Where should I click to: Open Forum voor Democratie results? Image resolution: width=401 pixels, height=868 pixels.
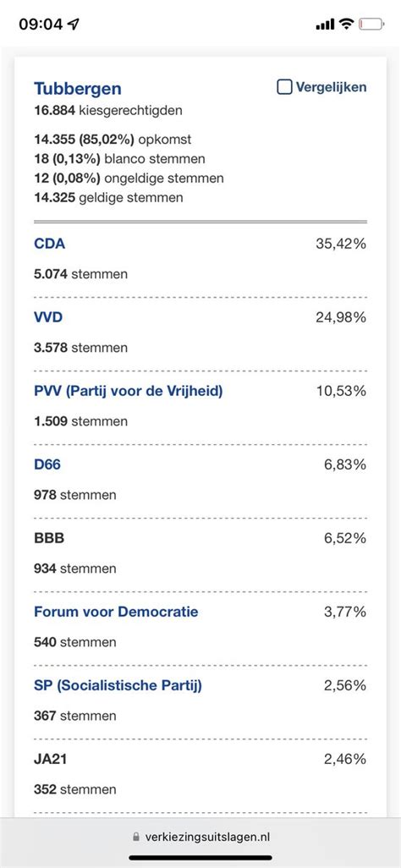pyautogui.click(x=116, y=613)
